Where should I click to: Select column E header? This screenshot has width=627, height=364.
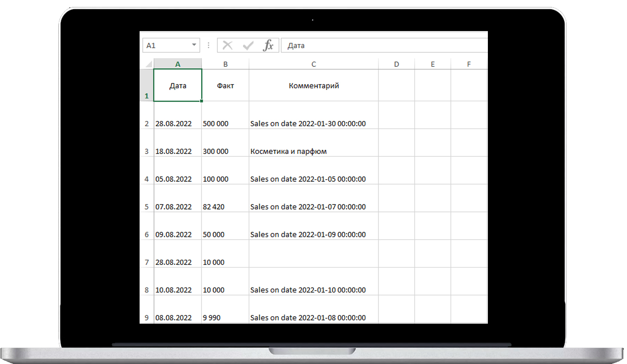[x=433, y=64]
